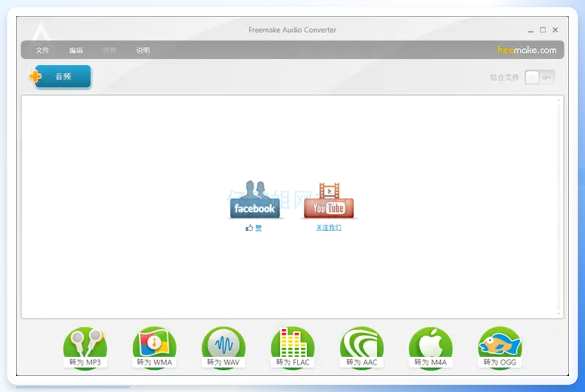
Task: Click the 关注我们 YouTube follow link
Action: 329,227
